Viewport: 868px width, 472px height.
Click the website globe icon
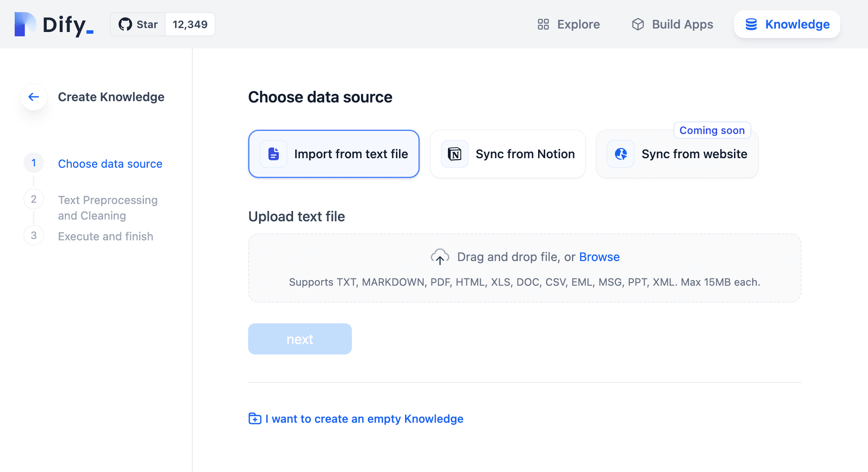point(621,154)
